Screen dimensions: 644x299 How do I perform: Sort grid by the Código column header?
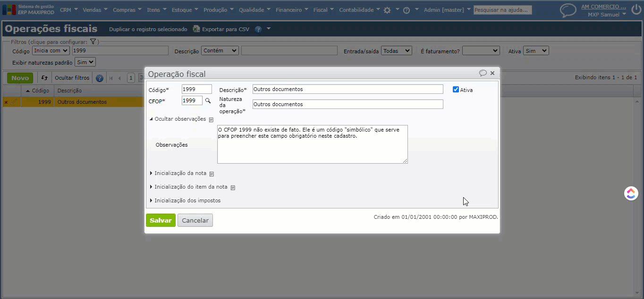coord(38,91)
